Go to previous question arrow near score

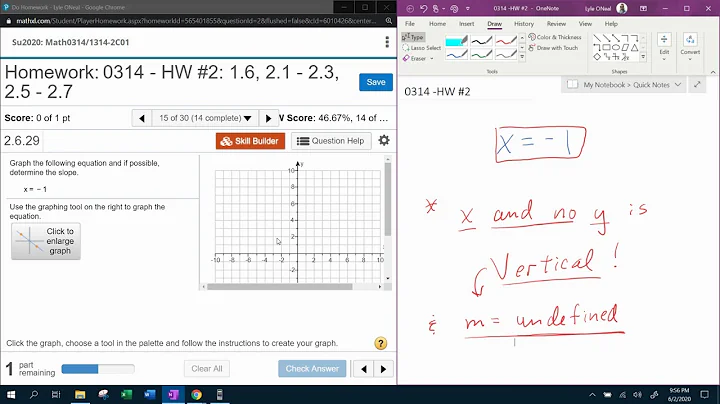tap(141, 118)
